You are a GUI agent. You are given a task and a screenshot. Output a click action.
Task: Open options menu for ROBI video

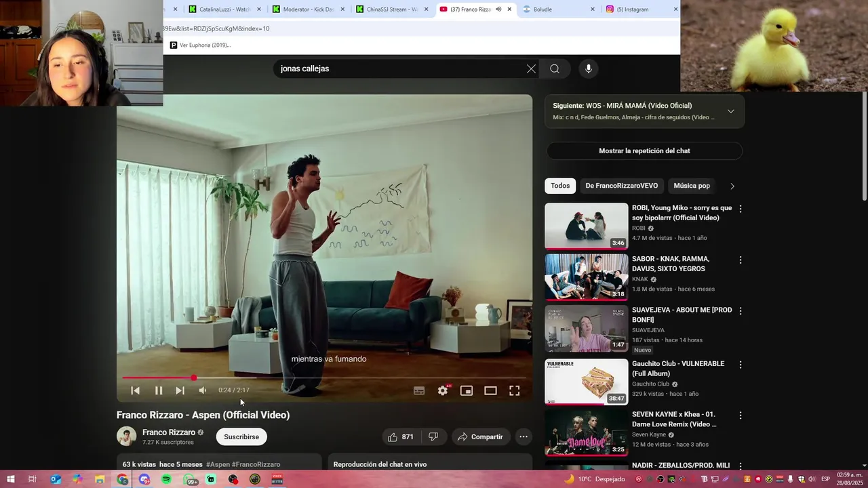[x=741, y=209]
